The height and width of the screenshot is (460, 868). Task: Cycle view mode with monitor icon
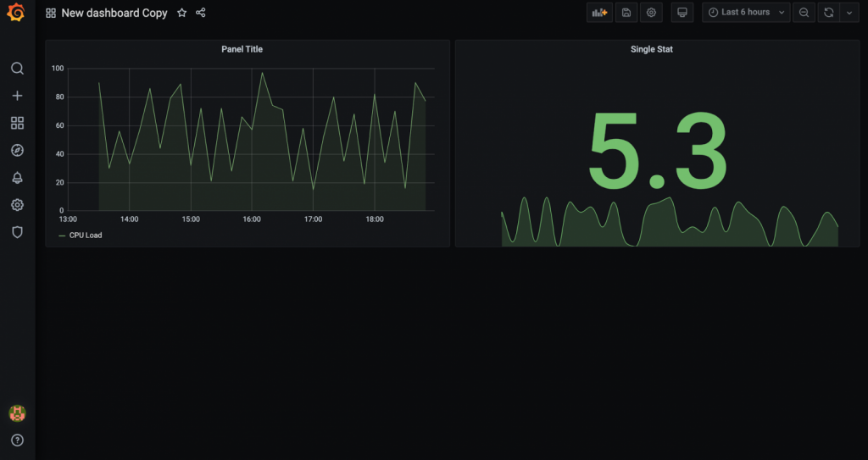(x=682, y=13)
